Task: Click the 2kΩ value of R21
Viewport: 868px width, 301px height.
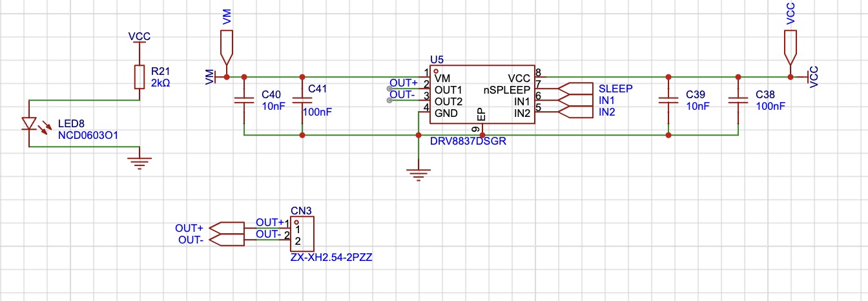Action: point(162,82)
